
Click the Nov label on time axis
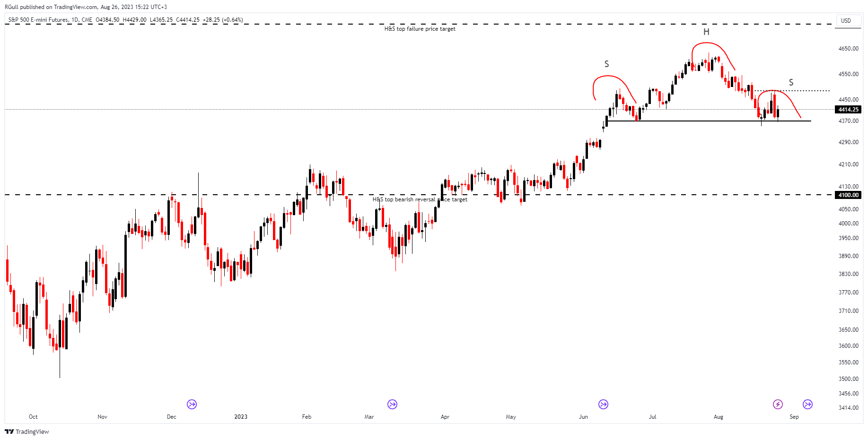coord(102,417)
